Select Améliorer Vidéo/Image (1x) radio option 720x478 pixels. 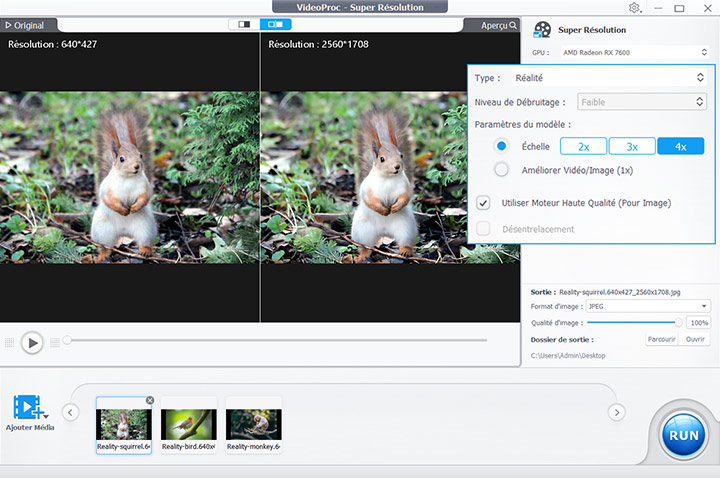502,170
